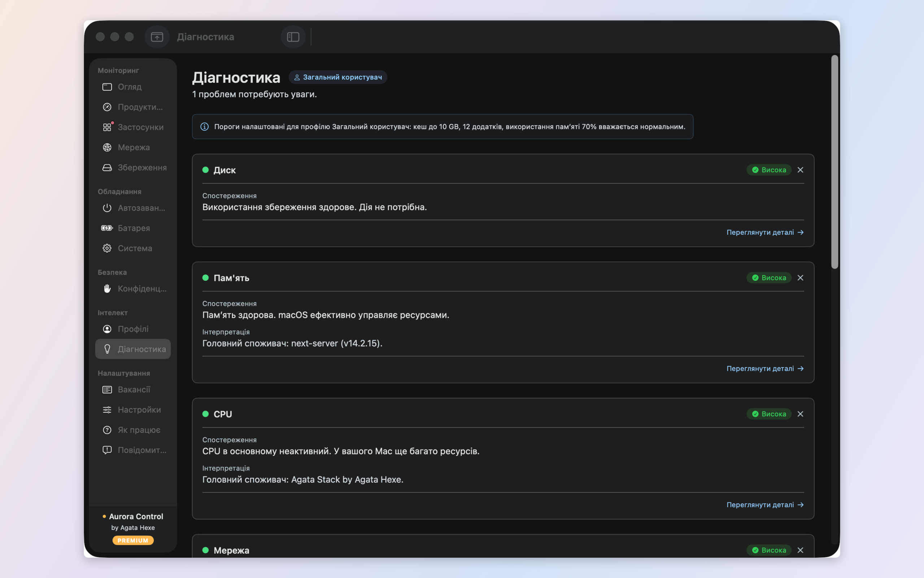924x578 pixels.
Task: Click the Aurora Control app name
Action: point(136,517)
